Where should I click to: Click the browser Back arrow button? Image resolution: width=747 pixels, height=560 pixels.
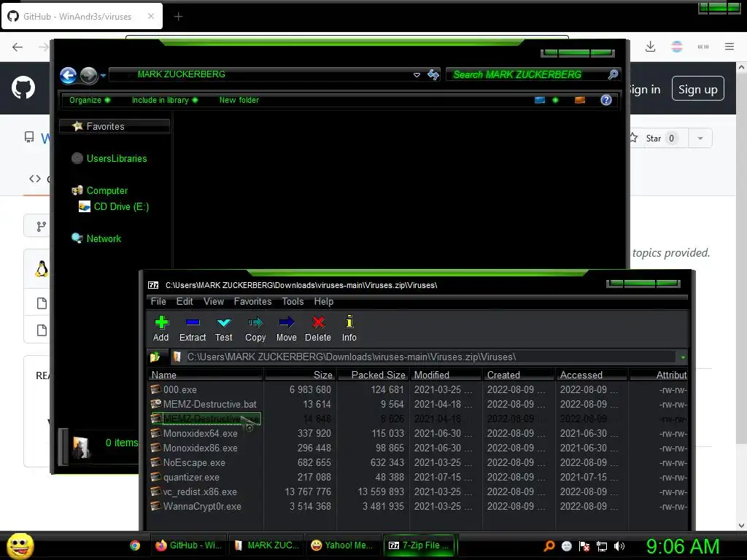click(x=18, y=47)
